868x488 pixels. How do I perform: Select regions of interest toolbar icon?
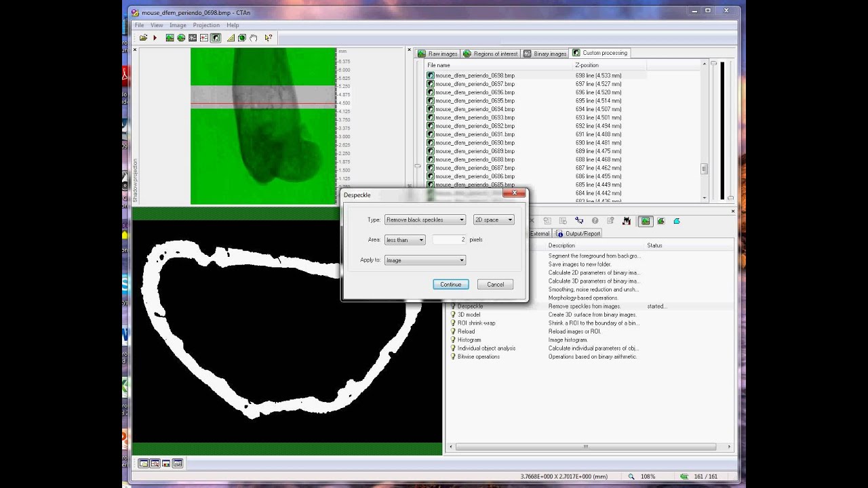pyautogui.click(x=181, y=38)
